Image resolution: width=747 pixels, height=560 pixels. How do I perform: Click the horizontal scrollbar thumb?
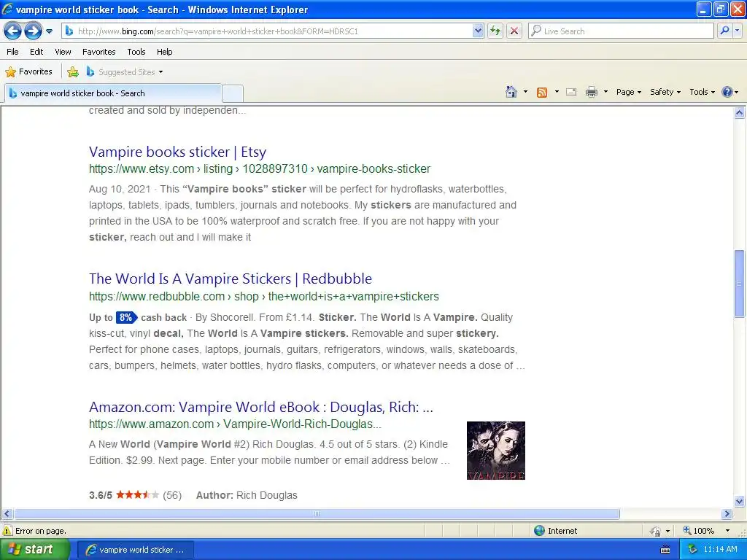click(317, 514)
